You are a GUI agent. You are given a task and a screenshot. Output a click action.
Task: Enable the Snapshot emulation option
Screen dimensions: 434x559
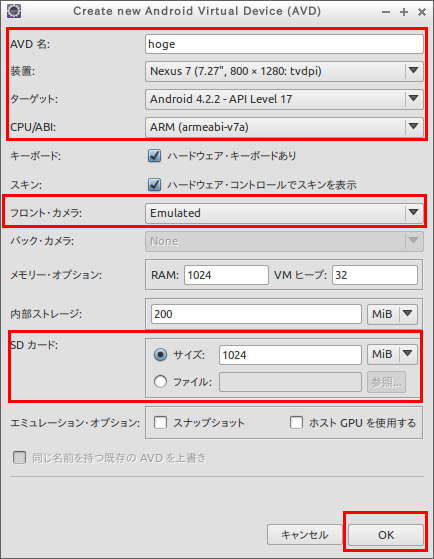(160, 423)
